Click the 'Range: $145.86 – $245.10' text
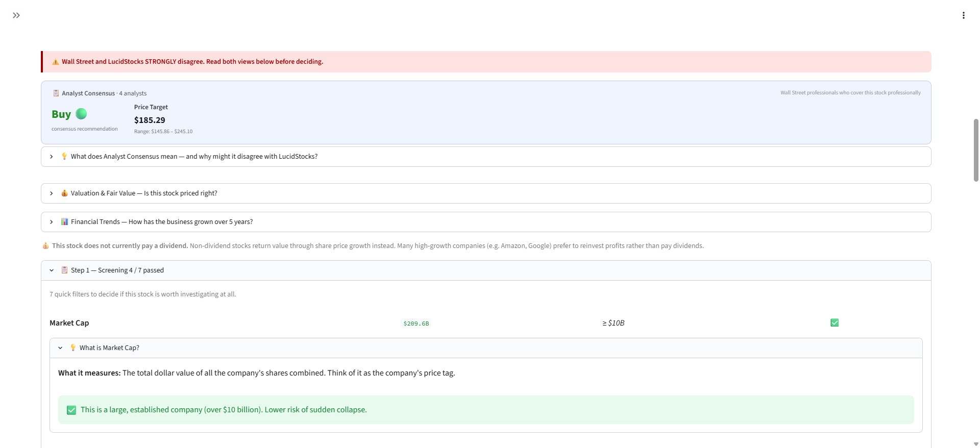 point(163,131)
